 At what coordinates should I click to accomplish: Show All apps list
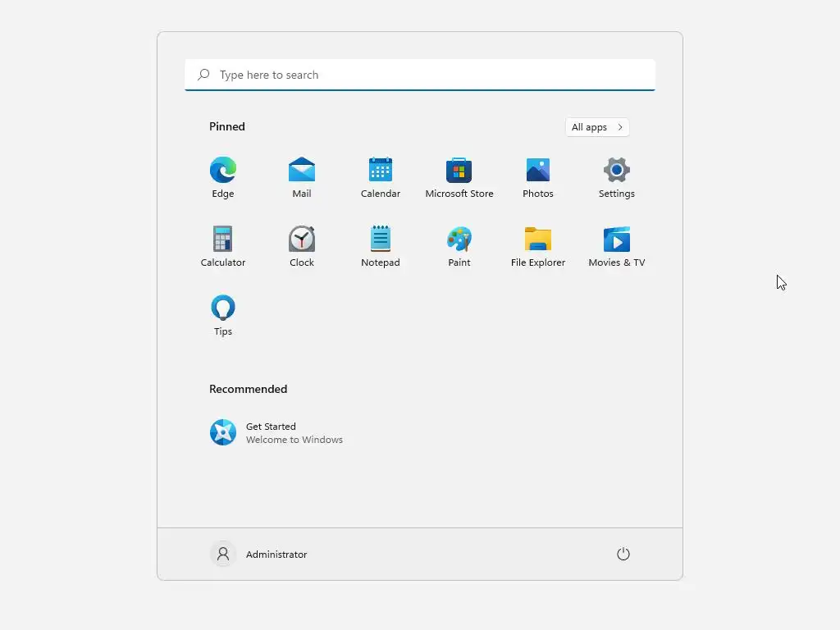point(597,127)
